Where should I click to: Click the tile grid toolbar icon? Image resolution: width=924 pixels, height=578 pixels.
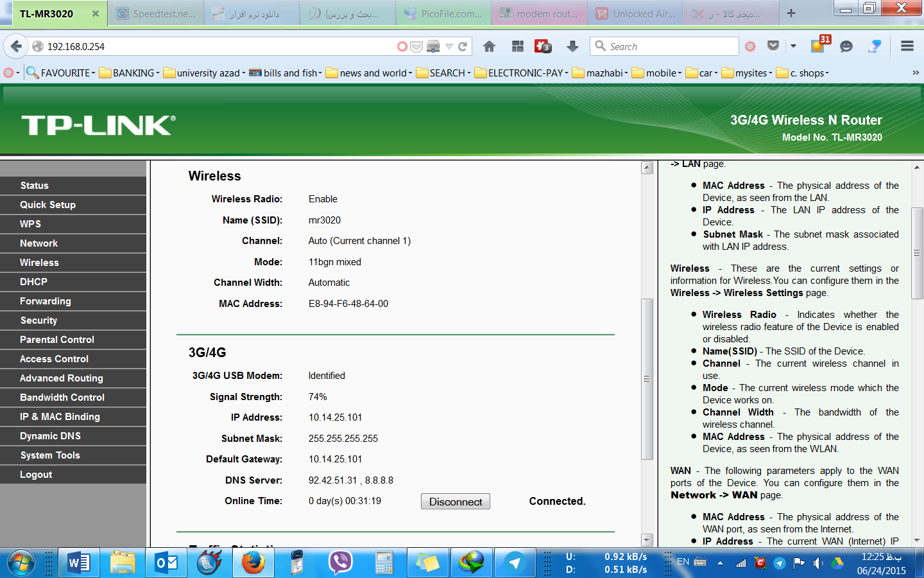[517, 46]
